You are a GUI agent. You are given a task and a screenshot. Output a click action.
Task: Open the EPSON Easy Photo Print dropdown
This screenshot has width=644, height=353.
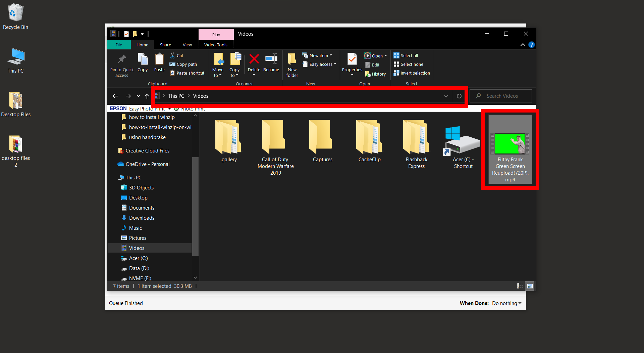point(169,108)
